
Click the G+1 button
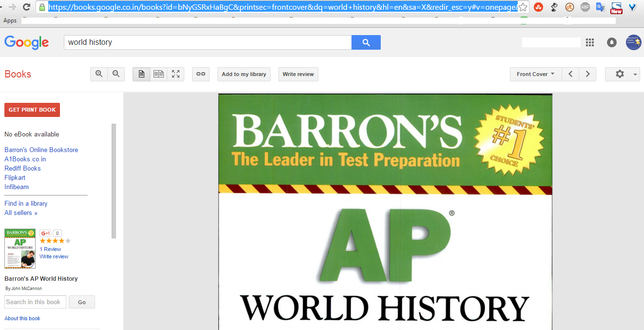click(x=45, y=233)
